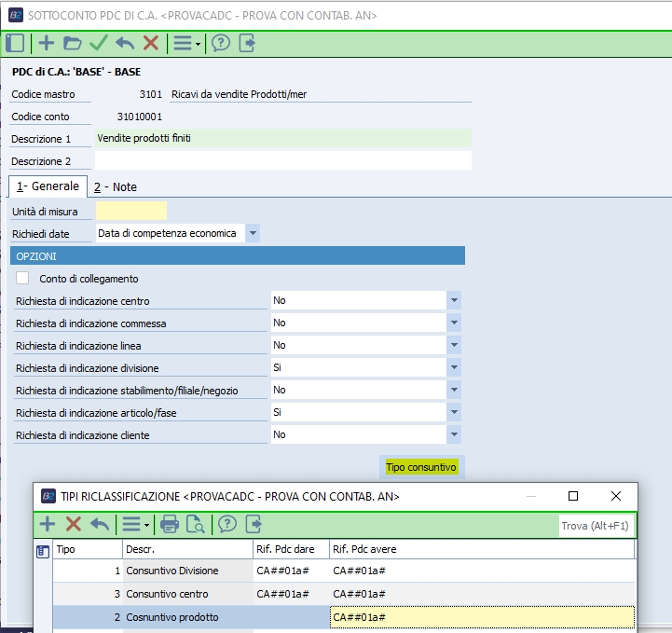Click Rif. Pdc avere cell of Consuntivo Divisione
This screenshot has height=633, width=672.
[482, 571]
